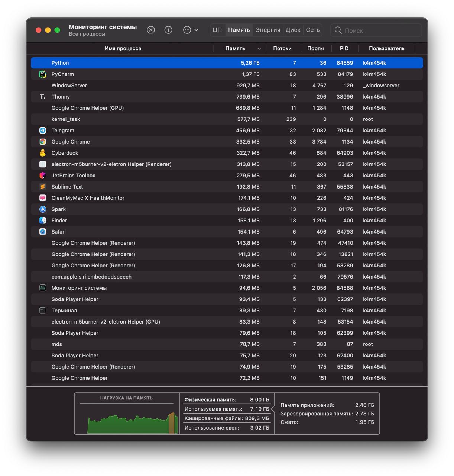Open process info via the i icon
The image size is (454, 476).
click(x=168, y=30)
